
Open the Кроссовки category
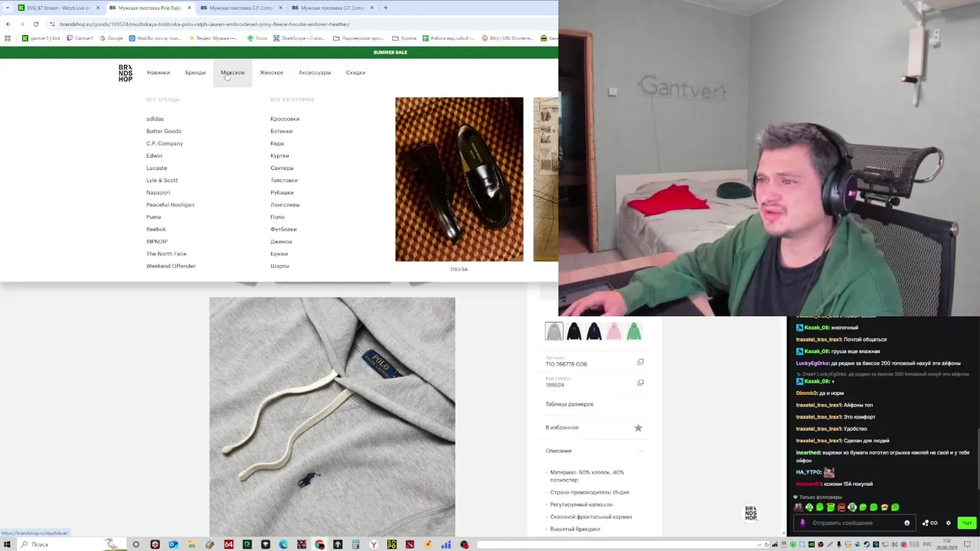click(x=285, y=119)
